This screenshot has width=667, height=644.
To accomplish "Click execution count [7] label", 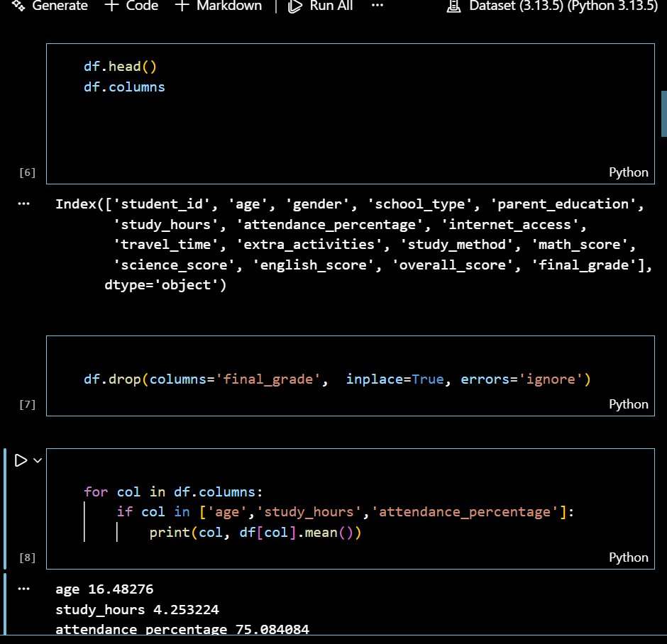I will click(x=27, y=404).
